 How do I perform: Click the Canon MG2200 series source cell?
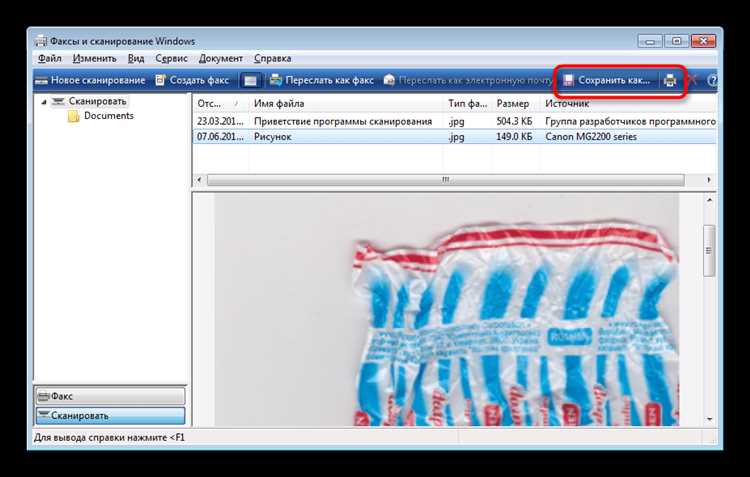591,137
